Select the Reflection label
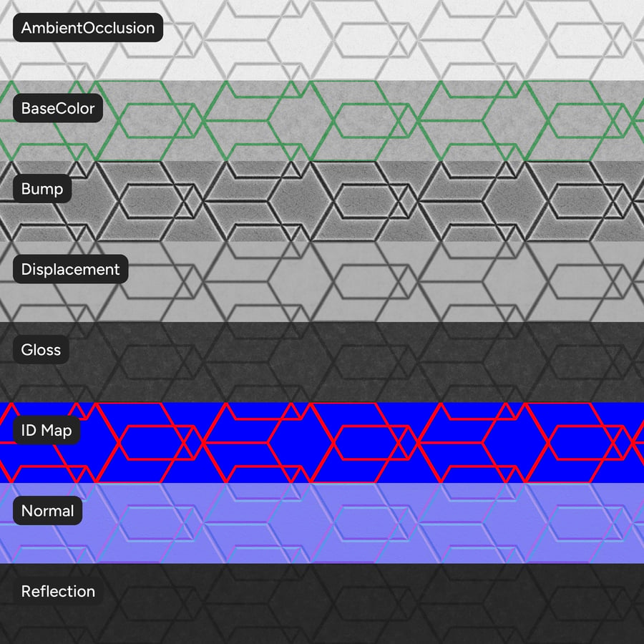Image resolution: width=644 pixels, height=644 pixels. point(59,591)
